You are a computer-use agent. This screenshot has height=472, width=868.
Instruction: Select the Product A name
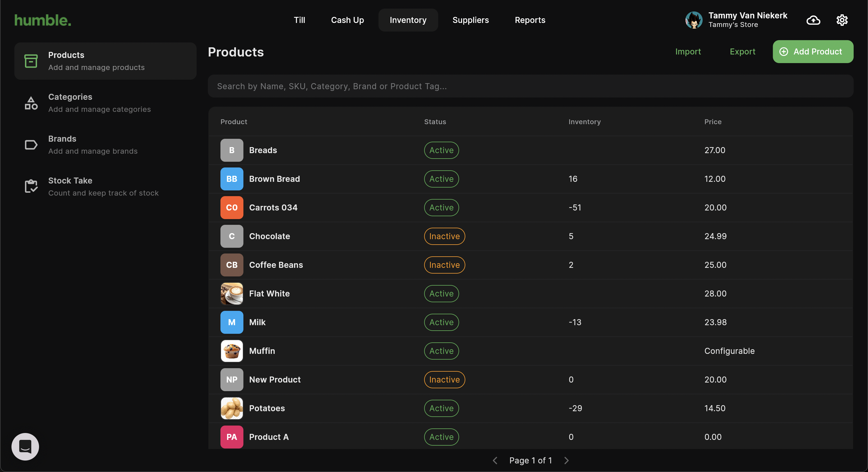click(x=269, y=437)
